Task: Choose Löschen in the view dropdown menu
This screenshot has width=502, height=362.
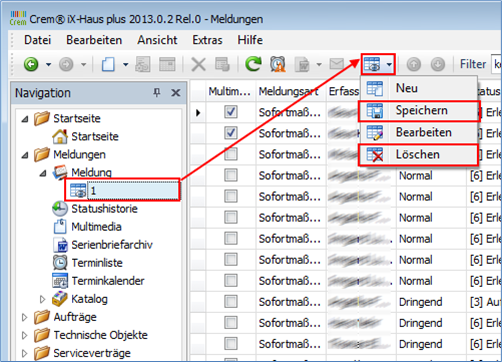Action: coord(418,155)
